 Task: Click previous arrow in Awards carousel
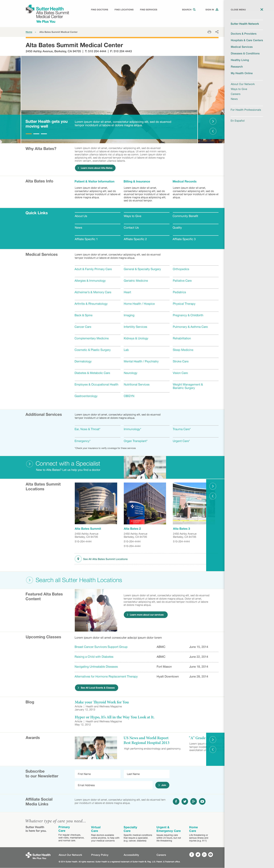[x=213, y=749]
